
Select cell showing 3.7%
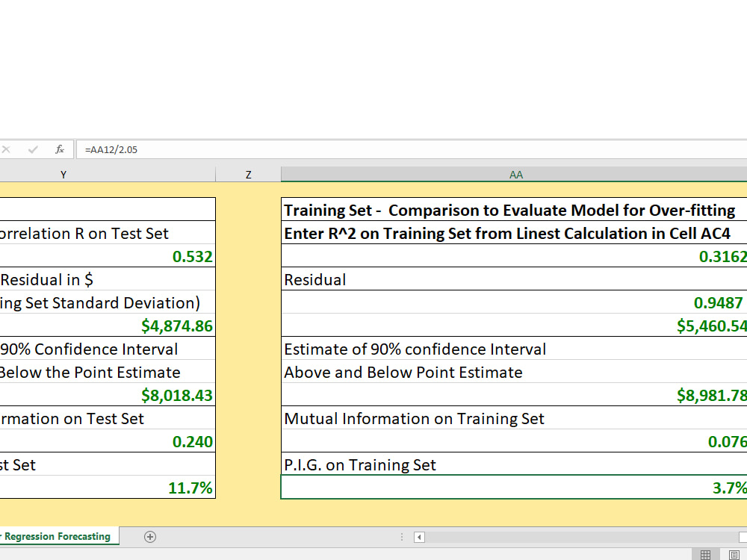(x=514, y=487)
